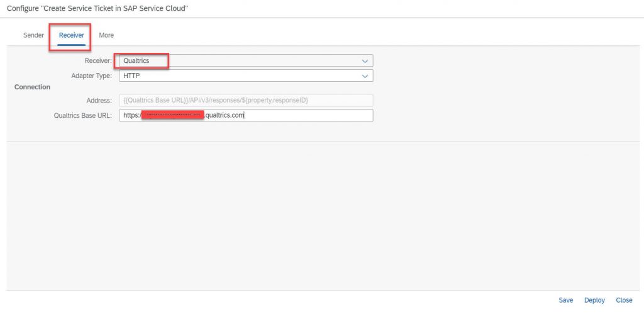Click the Connection section heading
The image size is (644, 316).
pos(33,87)
